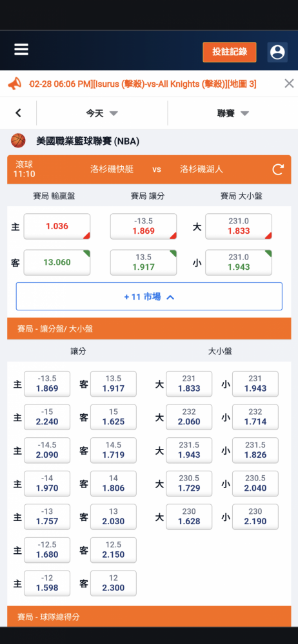The height and width of the screenshot is (644, 298).
Task: Open the 聯賽 league dropdown
Action: pyautogui.click(x=233, y=113)
